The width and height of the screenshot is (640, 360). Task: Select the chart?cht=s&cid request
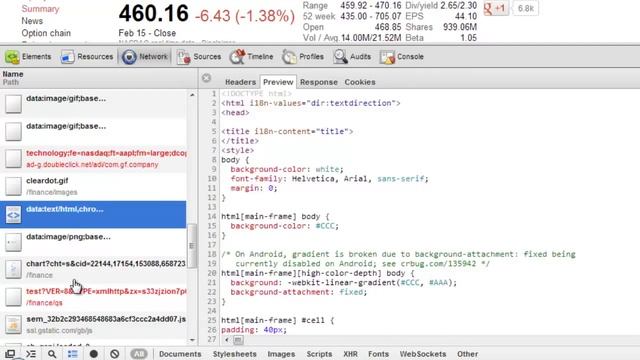coord(93,269)
